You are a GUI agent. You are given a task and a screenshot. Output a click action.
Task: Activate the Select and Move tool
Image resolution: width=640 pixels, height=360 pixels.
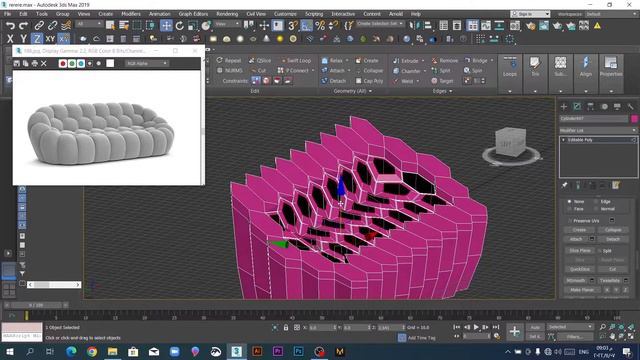pyautogui.click(x=166, y=26)
